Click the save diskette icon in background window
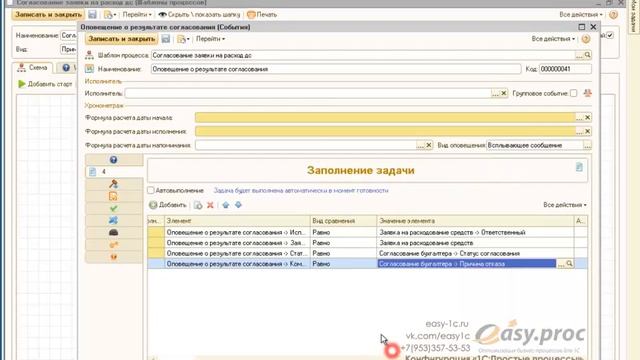Screen dimensions: 640x360 tap(92, 14)
